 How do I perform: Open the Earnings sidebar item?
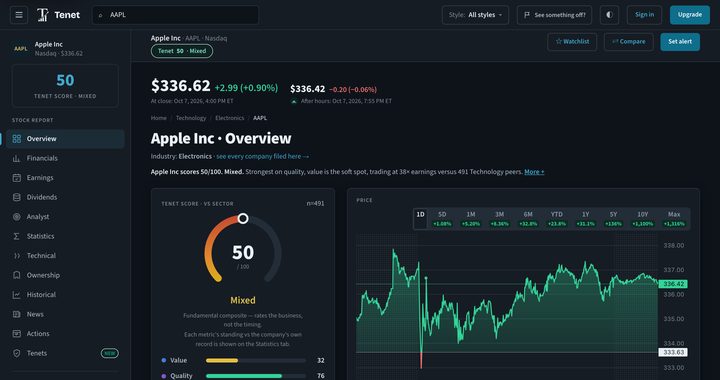65,178
